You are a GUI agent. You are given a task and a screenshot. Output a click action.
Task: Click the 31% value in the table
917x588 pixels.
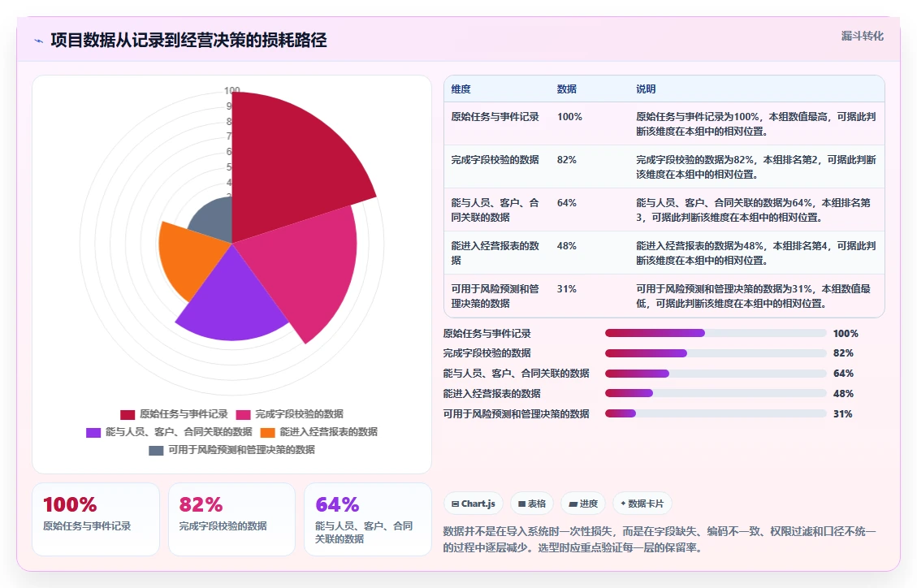click(567, 289)
